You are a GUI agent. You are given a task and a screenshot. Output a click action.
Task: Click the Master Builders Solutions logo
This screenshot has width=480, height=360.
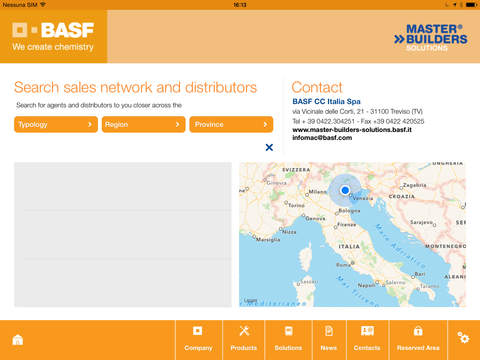431,37
